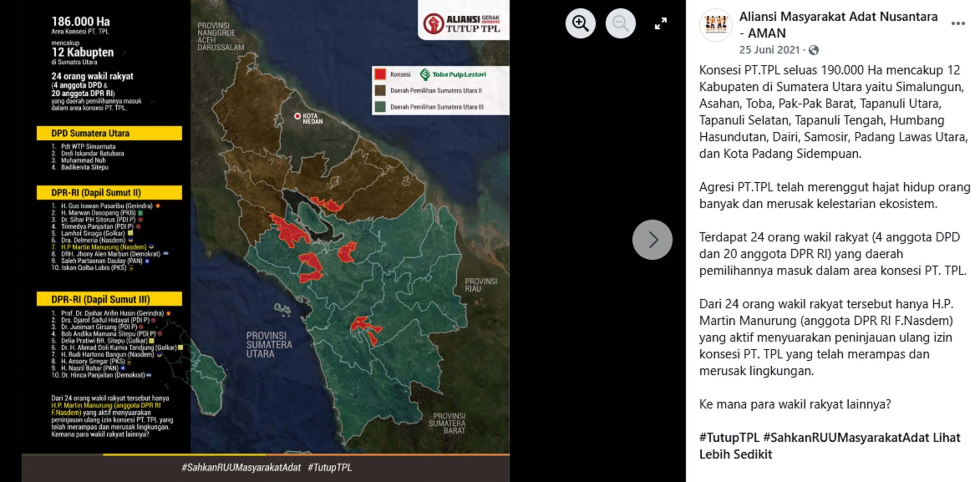Click the zoom out magnifier icon
Image resolution: width=980 pixels, height=482 pixels.
[x=620, y=23]
